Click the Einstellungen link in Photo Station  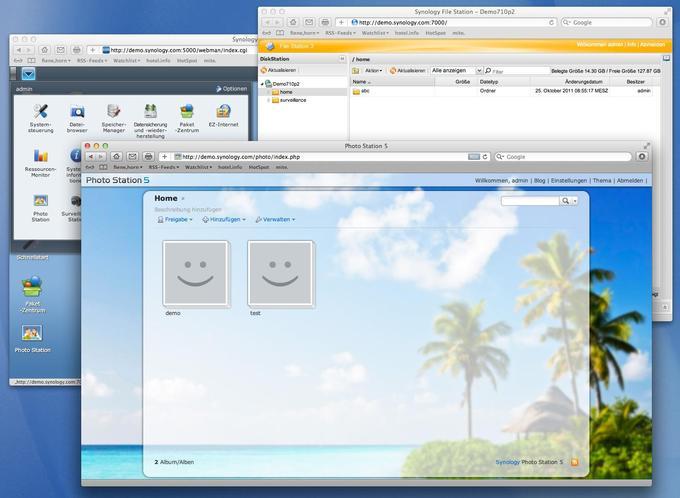pos(568,180)
